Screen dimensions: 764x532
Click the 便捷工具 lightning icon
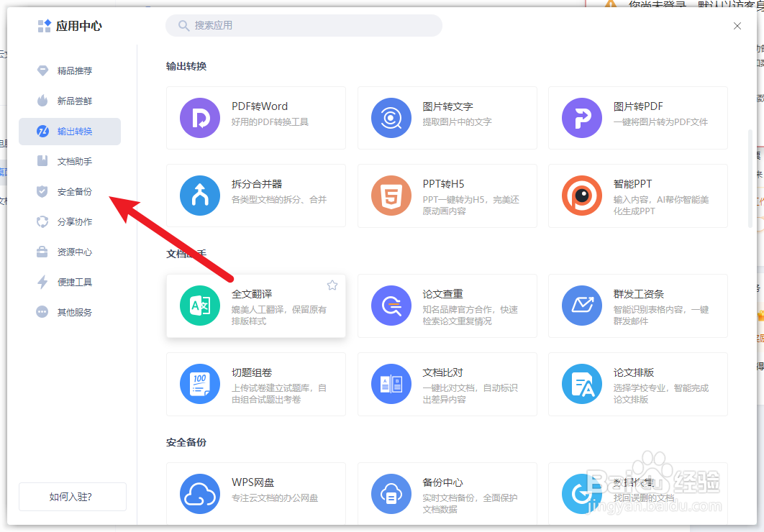pyautogui.click(x=43, y=282)
